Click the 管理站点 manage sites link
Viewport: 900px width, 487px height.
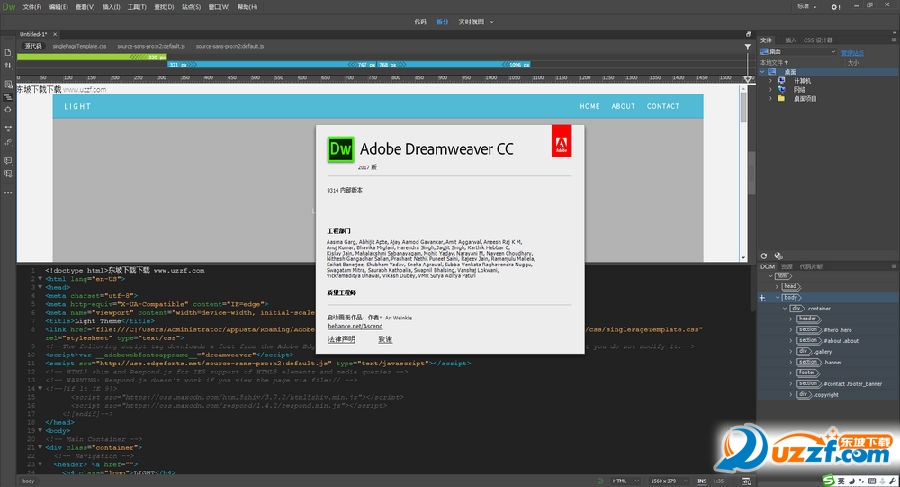click(852, 53)
